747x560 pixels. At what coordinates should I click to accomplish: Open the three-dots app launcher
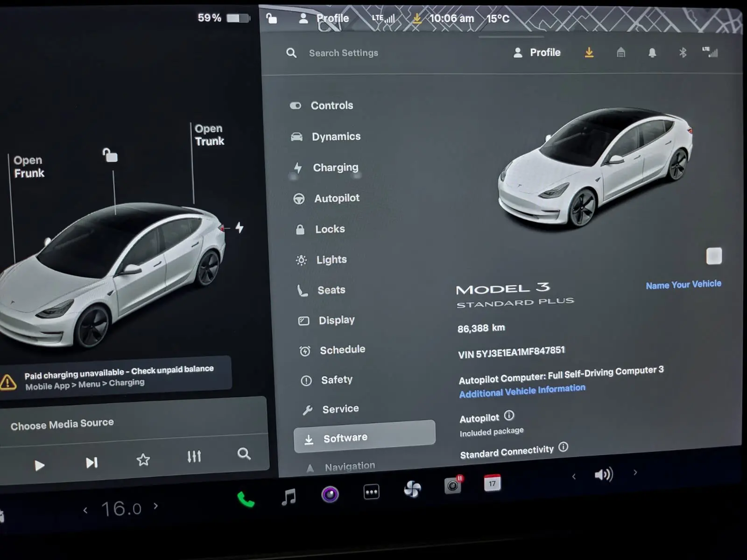(x=371, y=492)
